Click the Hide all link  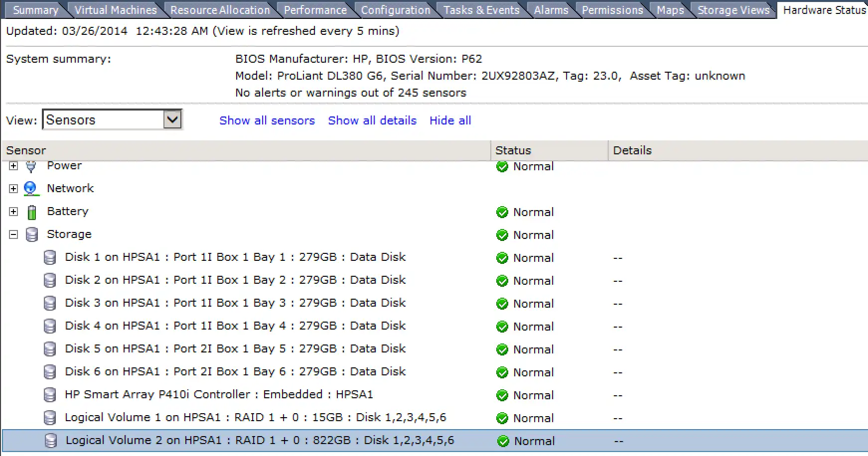click(450, 120)
